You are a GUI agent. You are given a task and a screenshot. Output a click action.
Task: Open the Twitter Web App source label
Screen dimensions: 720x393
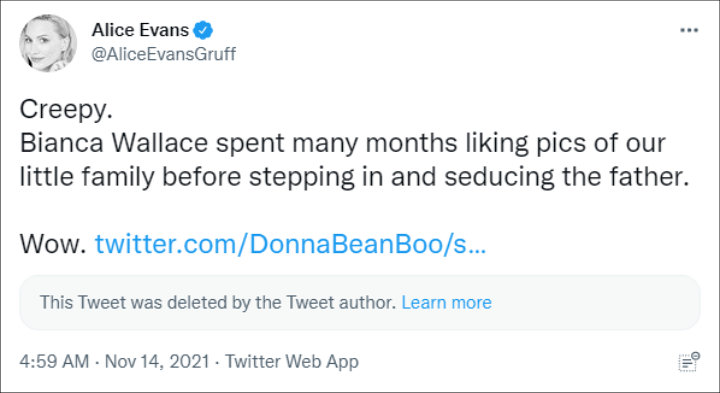pyautogui.click(x=292, y=362)
